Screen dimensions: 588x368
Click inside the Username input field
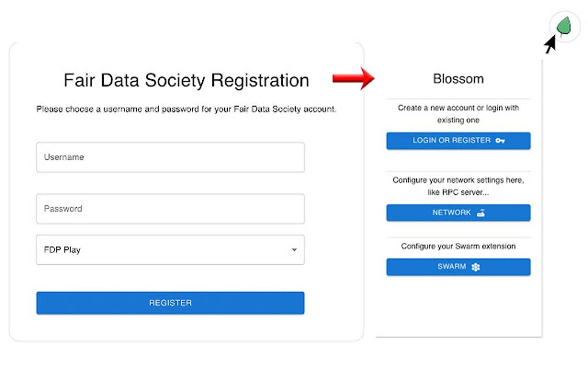tap(170, 157)
